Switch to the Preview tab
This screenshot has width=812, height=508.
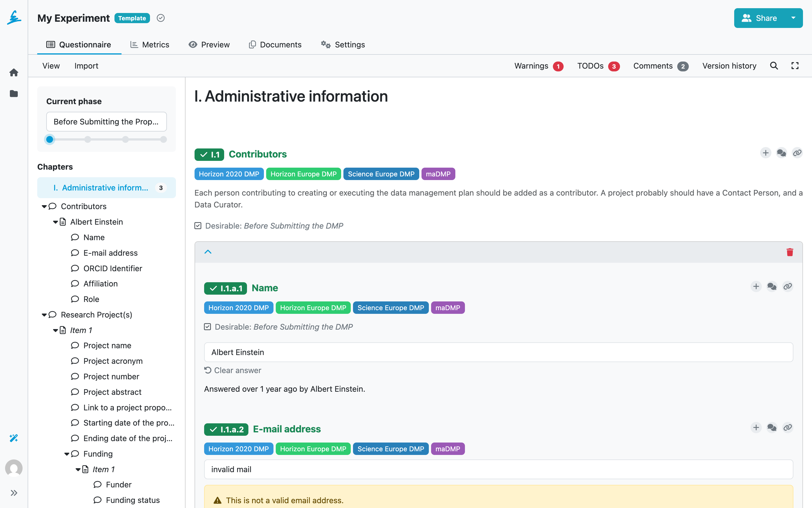pyautogui.click(x=209, y=45)
